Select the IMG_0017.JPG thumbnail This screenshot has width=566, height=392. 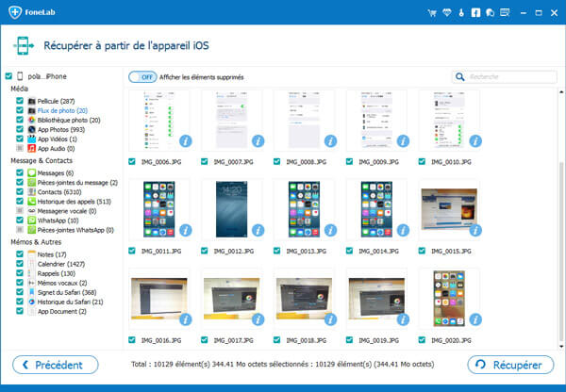(x=232, y=299)
